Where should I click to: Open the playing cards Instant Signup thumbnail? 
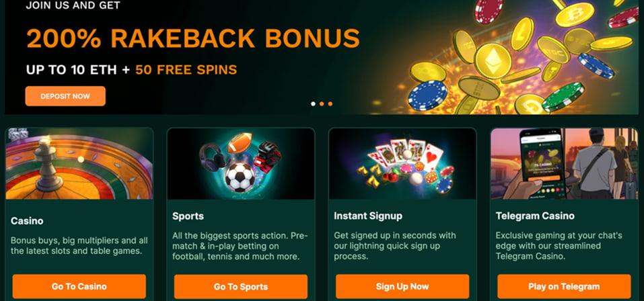(x=402, y=164)
